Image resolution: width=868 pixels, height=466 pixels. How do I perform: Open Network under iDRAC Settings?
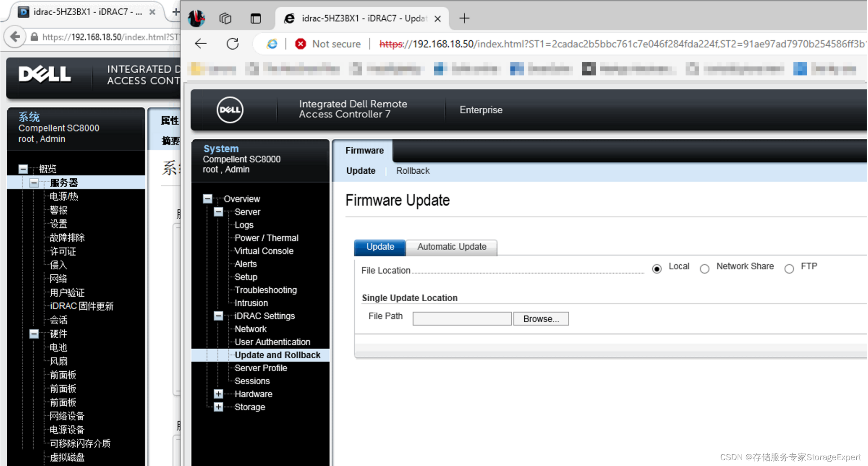[x=251, y=329]
